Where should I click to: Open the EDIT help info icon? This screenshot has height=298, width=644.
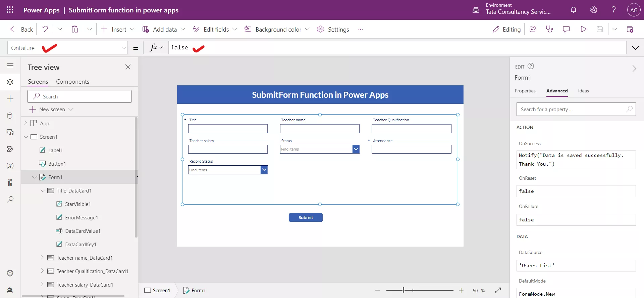coord(531,66)
